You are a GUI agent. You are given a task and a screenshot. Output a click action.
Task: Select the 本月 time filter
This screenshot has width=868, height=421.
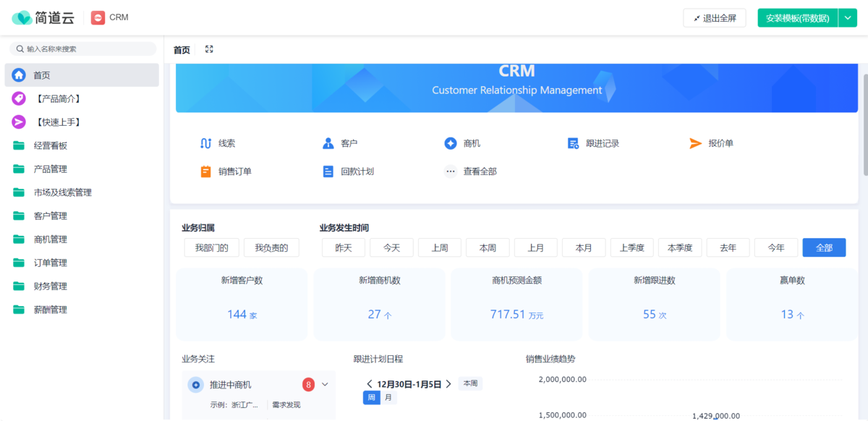tap(584, 247)
